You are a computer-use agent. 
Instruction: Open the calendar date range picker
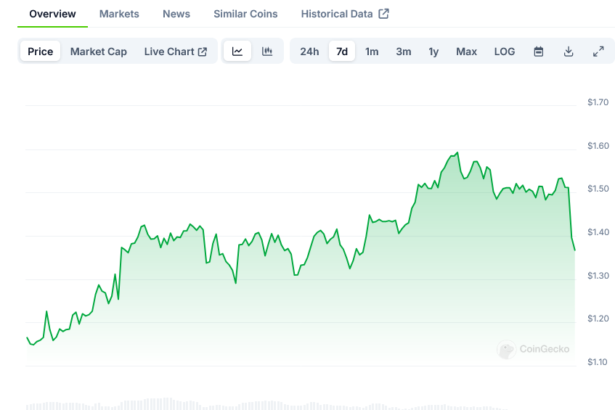tap(538, 51)
